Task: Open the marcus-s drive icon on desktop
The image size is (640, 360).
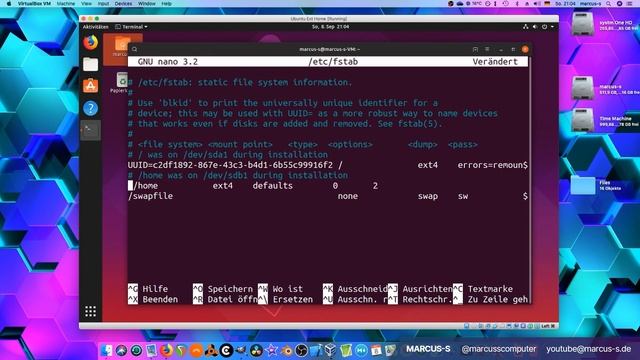Action: (x=582, y=88)
